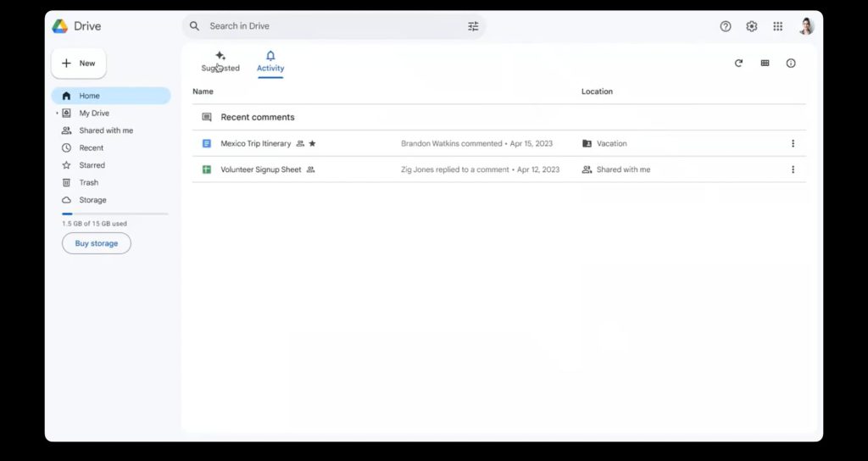The image size is (868, 461).
Task: Open the Help question mark icon
Action: click(726, 26)
